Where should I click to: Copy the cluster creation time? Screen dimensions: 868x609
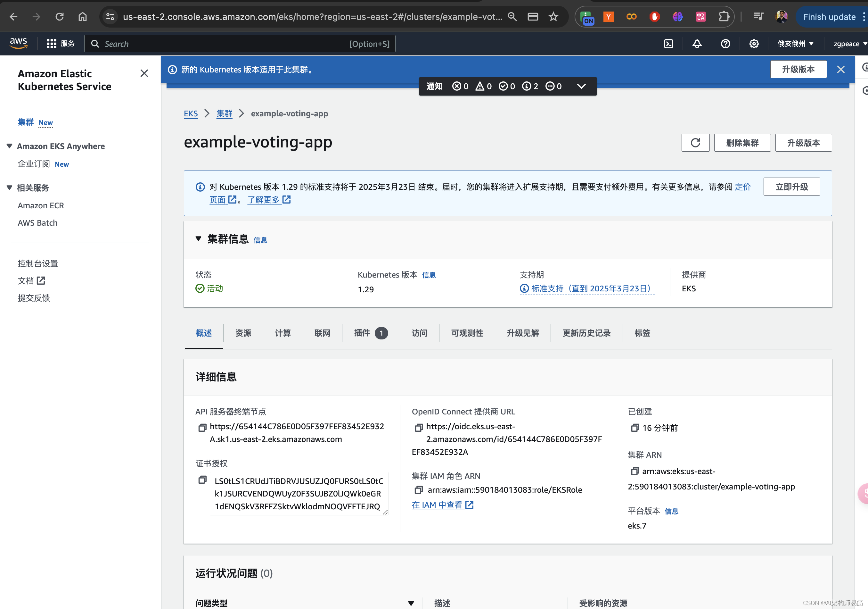click(x=635, y=428)
